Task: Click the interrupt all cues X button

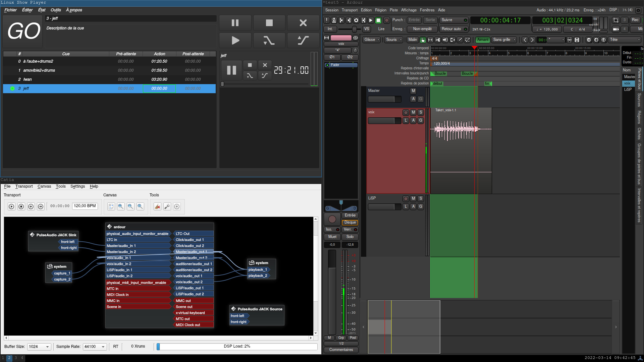Action: point(303,23)
